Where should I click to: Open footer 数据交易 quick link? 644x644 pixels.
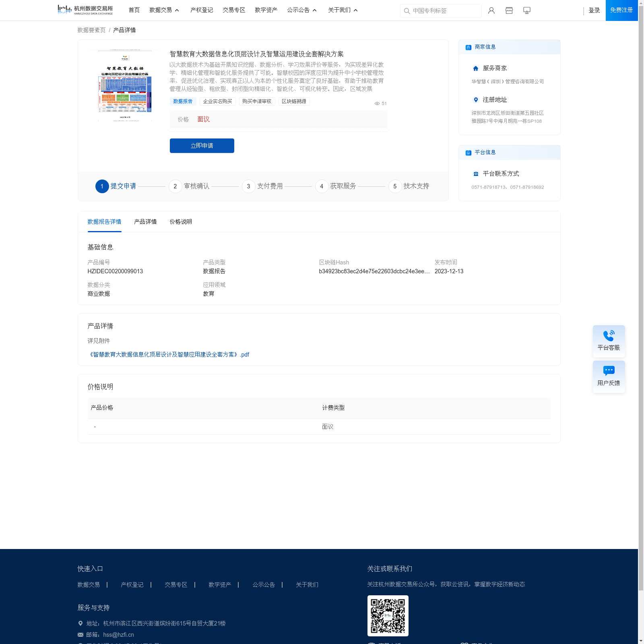89,585
